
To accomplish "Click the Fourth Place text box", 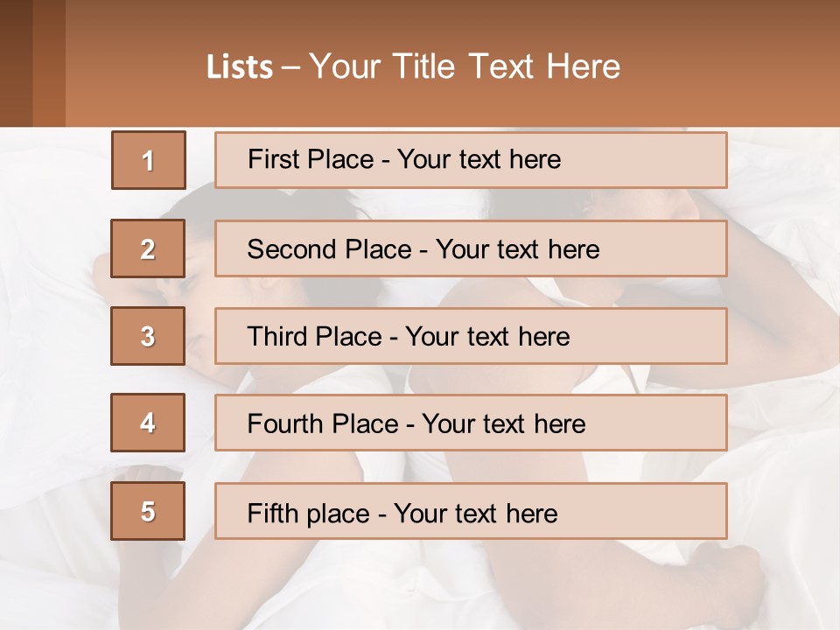I will point(471,423).
